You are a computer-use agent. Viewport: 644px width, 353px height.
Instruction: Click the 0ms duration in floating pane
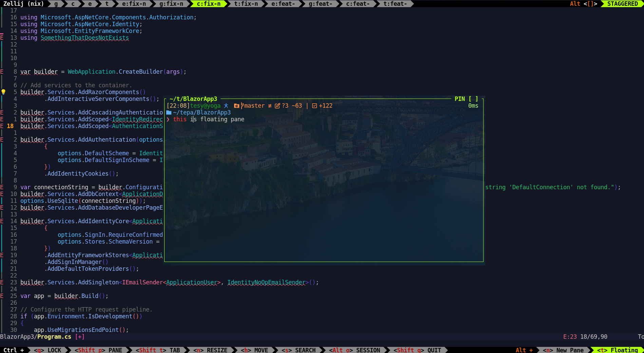coord(473,106)
